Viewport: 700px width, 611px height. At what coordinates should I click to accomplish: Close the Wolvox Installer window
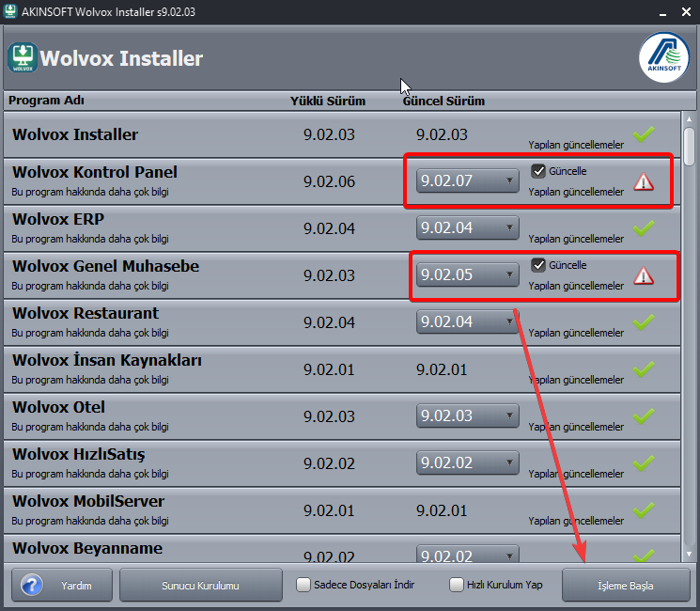[x=686, y=11]
